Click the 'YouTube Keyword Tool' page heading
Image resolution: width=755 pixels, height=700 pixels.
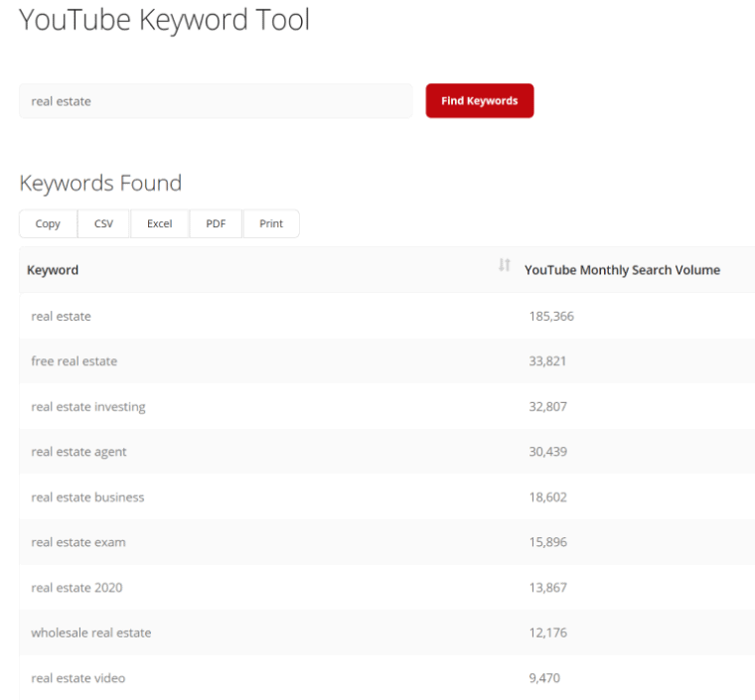165,20
